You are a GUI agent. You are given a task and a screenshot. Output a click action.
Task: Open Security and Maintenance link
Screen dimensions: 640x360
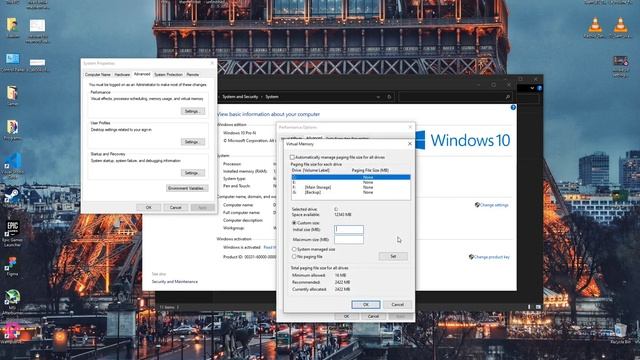tap(175, 282)
